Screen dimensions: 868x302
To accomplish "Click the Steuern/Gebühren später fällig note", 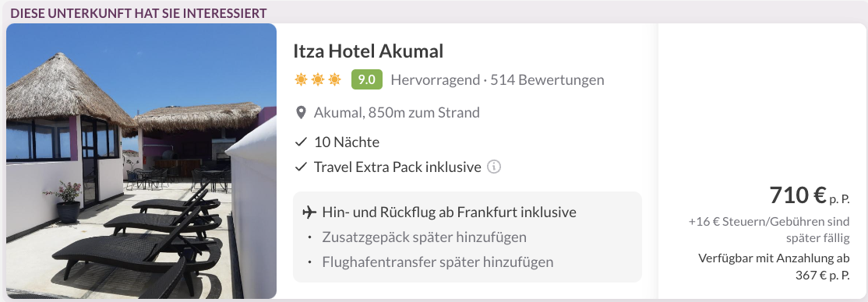I will [769, 230].
